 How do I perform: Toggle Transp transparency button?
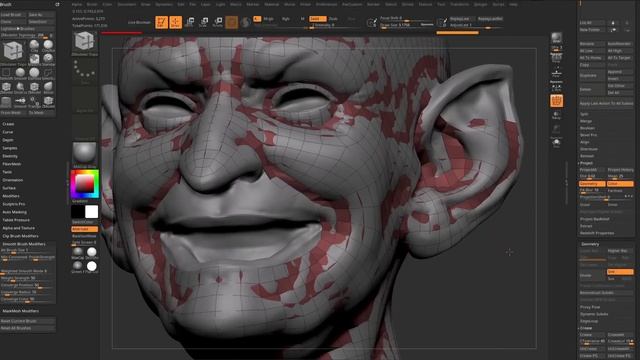[x=556, y=115]
